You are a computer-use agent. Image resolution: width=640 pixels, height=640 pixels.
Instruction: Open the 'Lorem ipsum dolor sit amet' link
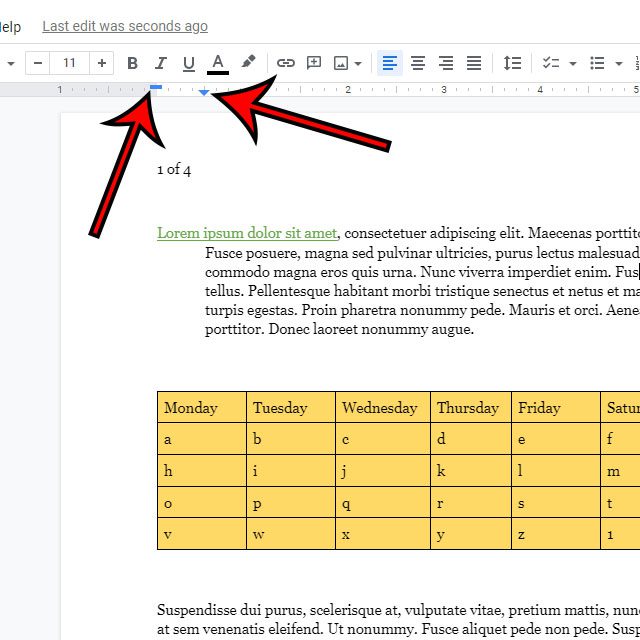(247, 233)
